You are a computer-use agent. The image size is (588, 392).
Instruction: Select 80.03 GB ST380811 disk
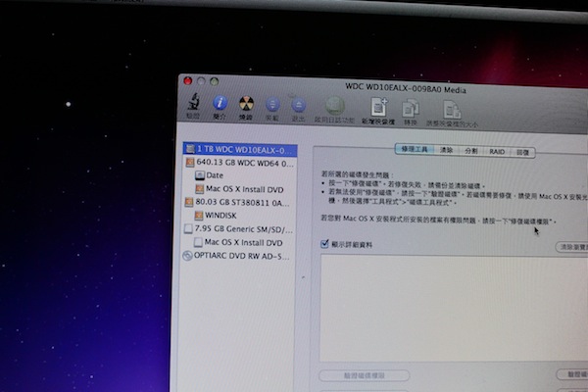pyautogui.click(x=238, y=203)
